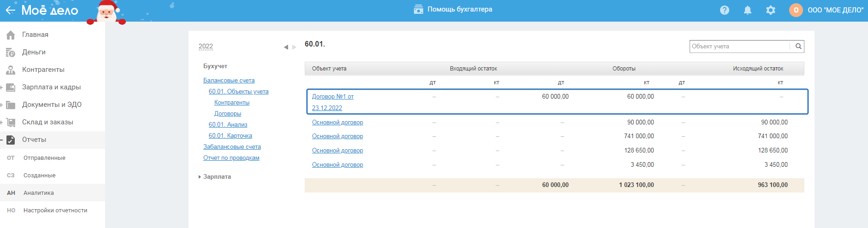The image size is (868, 228).
Task: Open the help question mark icon
Action: [x=725, y=10]
